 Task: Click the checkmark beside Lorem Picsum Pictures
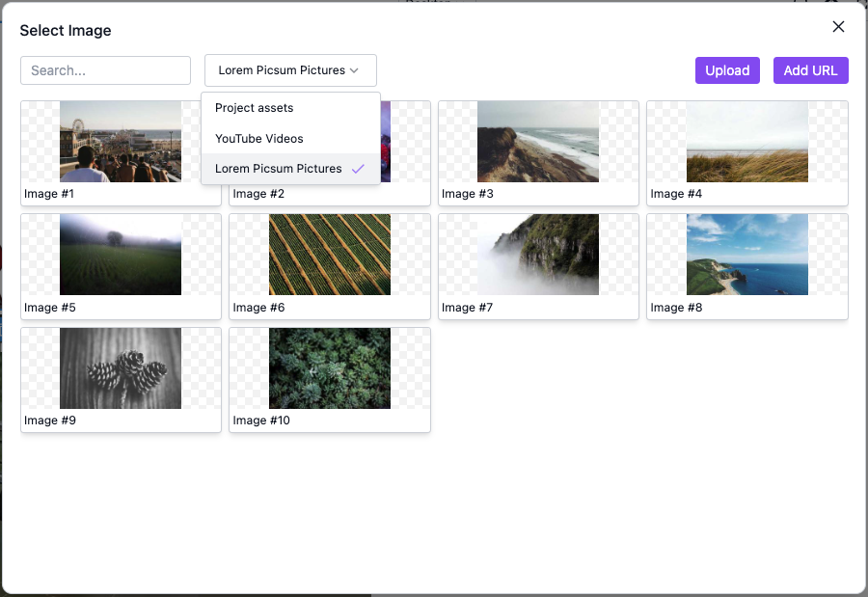[358, 169]
